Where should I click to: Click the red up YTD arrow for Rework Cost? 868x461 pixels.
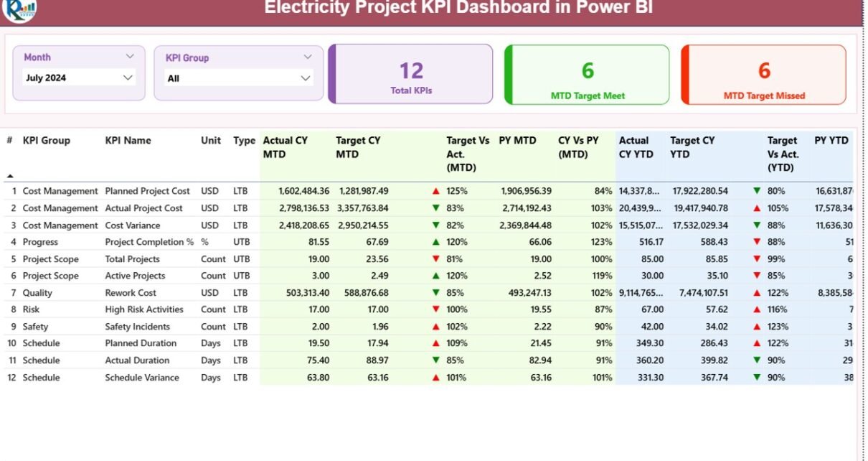[x=756, y=293]
